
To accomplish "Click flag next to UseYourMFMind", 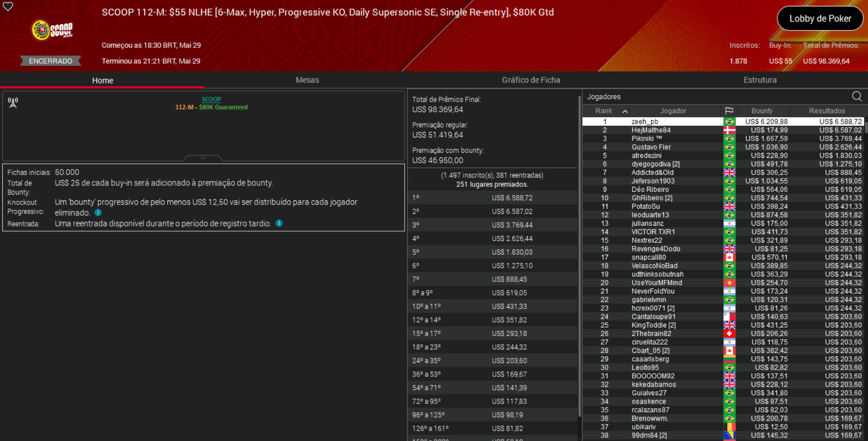I will click(729, 283).
